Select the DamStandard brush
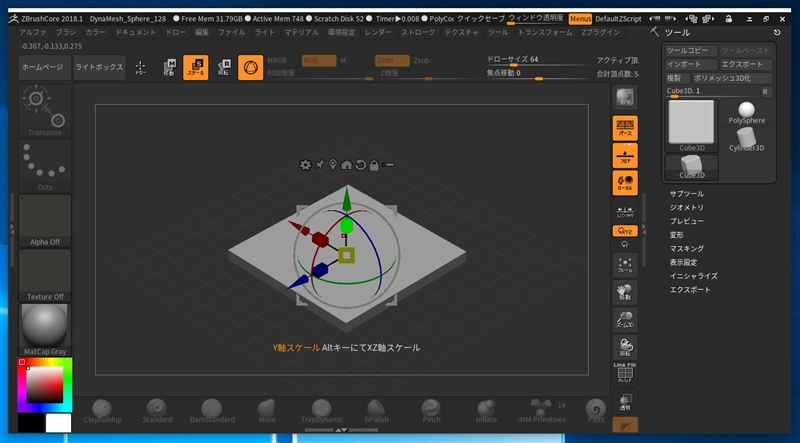Viewport: 800px width, 443px height. (x=212, y=411)
